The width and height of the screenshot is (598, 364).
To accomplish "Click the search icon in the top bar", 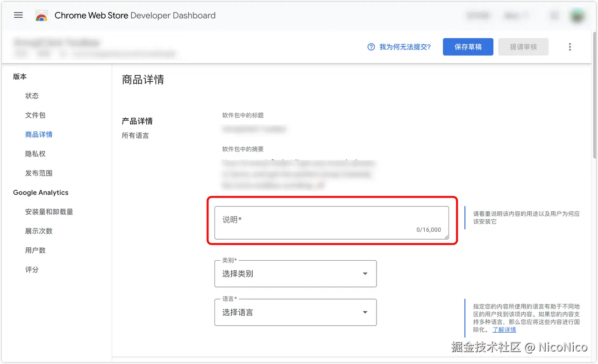I will coord(554,15).
